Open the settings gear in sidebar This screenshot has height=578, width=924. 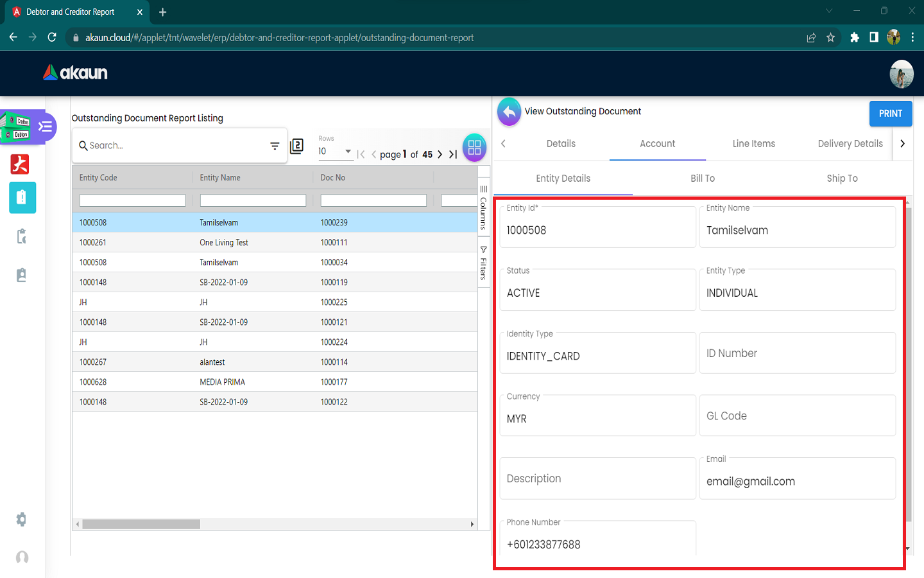(21, 519)
